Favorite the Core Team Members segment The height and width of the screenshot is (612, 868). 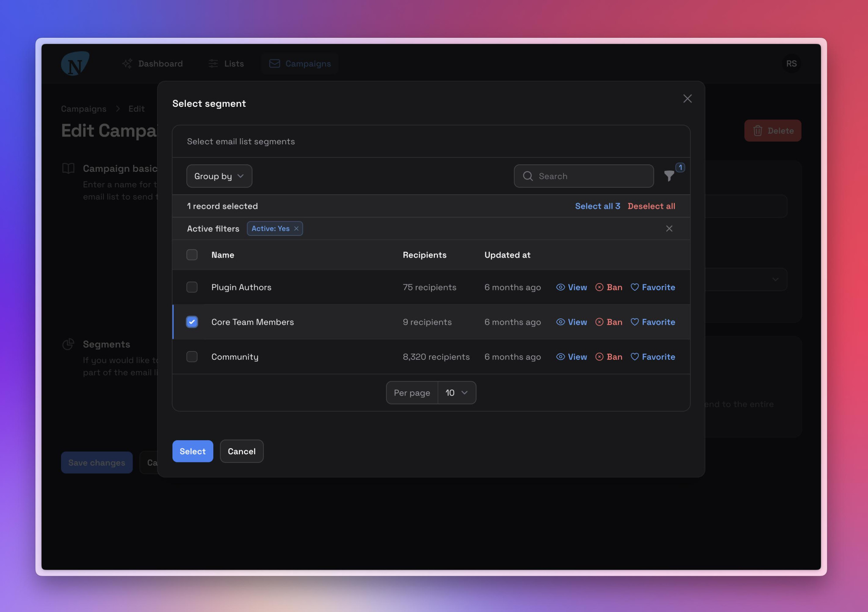coord(653,322)
